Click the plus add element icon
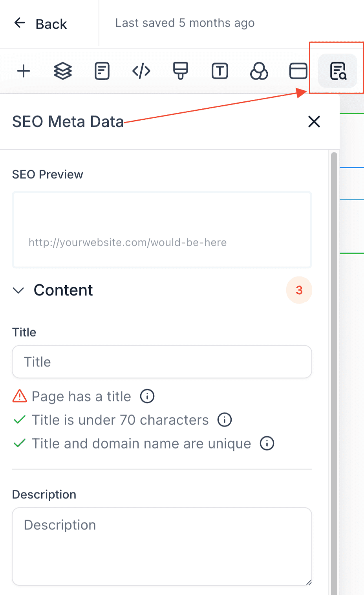364x595 pixels. pos(24,71)
